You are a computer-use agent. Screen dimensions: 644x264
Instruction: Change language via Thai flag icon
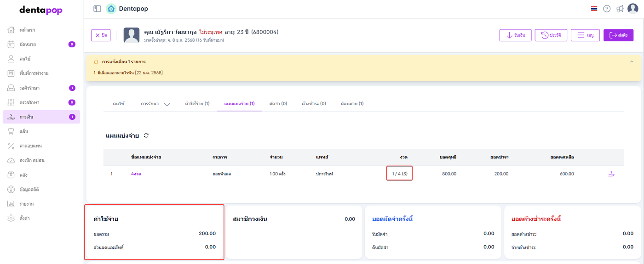[594, 9]
